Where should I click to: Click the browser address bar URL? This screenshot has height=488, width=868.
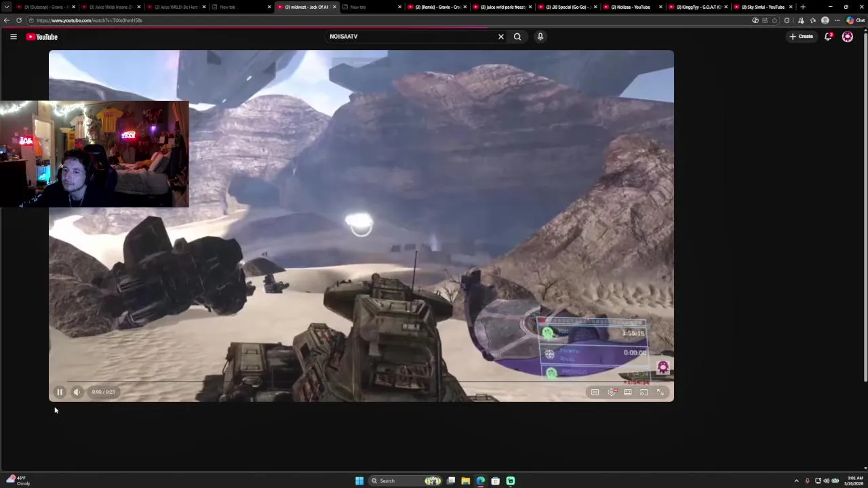tap(88, 20)
